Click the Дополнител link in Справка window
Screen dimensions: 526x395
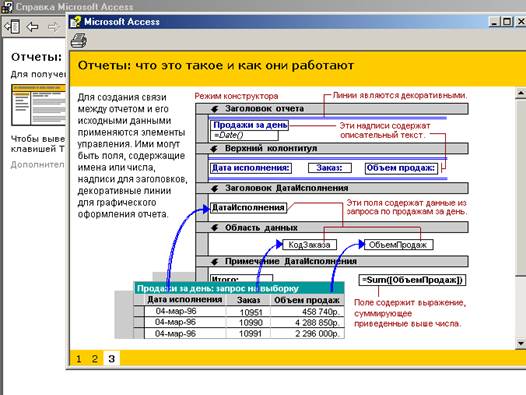click(38, 165)
